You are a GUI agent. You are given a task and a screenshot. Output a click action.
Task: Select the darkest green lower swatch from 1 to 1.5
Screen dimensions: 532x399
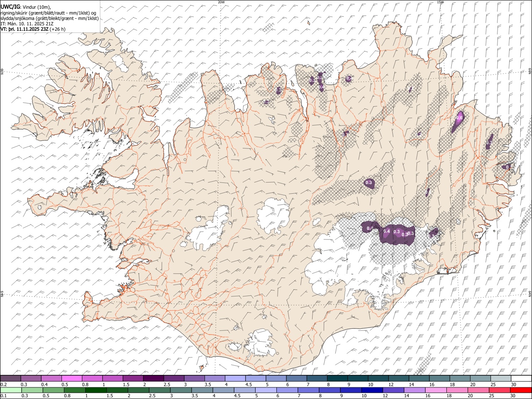click(x=96, y=390)
